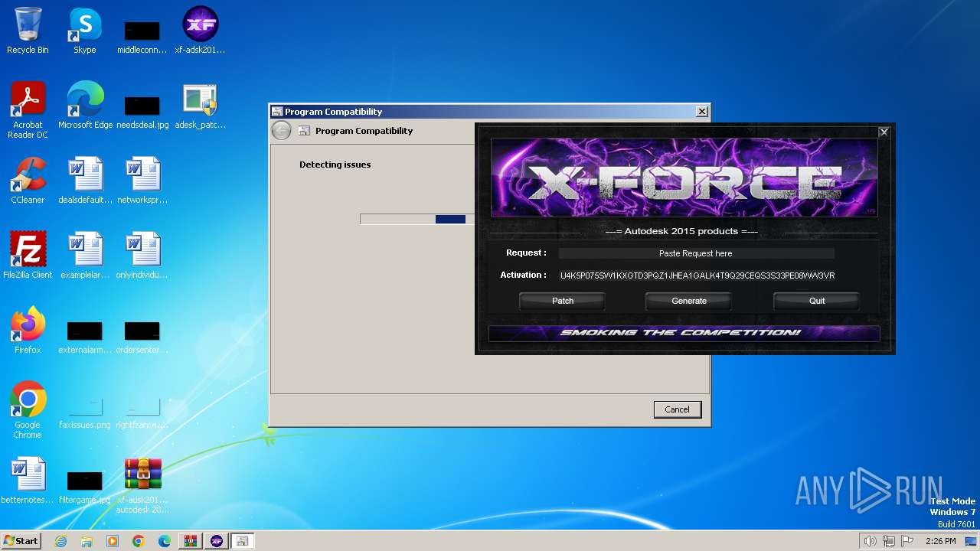Click the Patch button in X-Force
This screenshot has width=980, height=551.
click(x=563, y=301)
